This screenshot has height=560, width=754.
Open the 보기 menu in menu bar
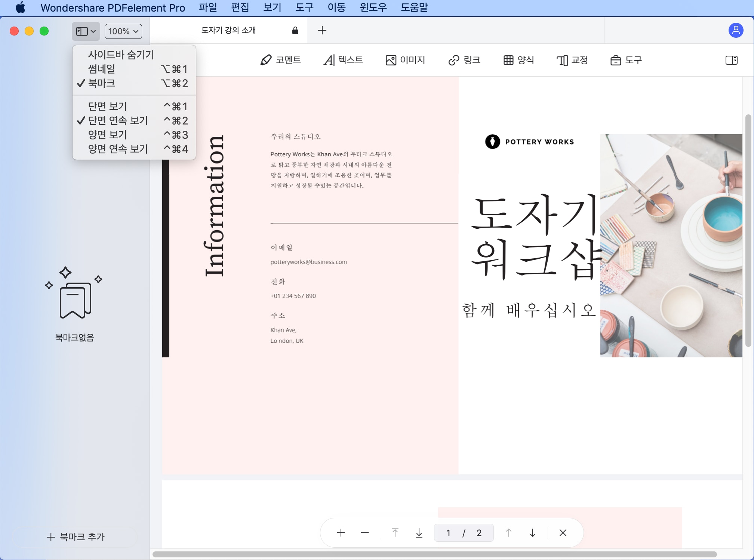click(x=272, y=7)
